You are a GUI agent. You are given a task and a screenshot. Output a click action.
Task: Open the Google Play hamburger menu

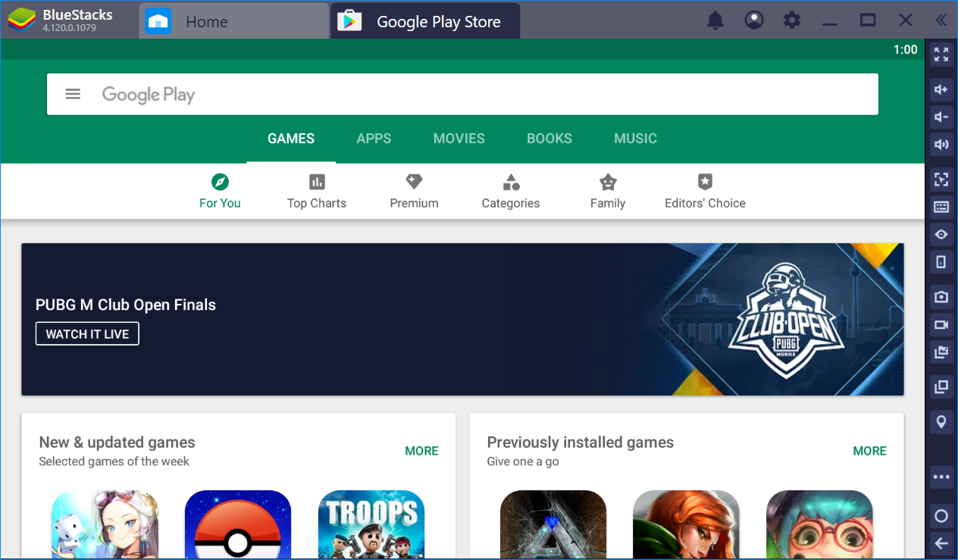click(x=73, y=94)
